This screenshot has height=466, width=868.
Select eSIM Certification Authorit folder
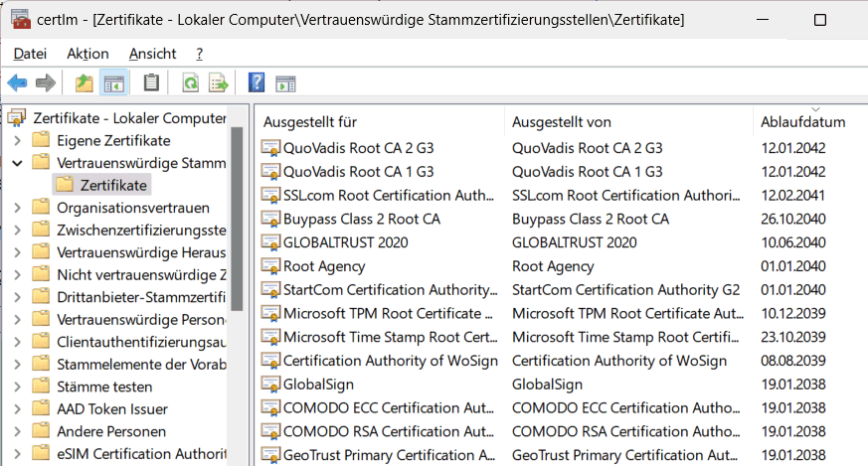142,454
